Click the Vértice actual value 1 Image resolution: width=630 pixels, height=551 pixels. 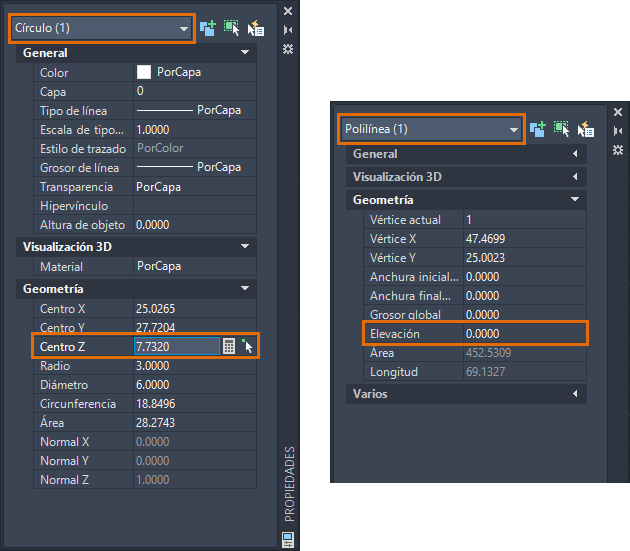click(x=525, y=219)
